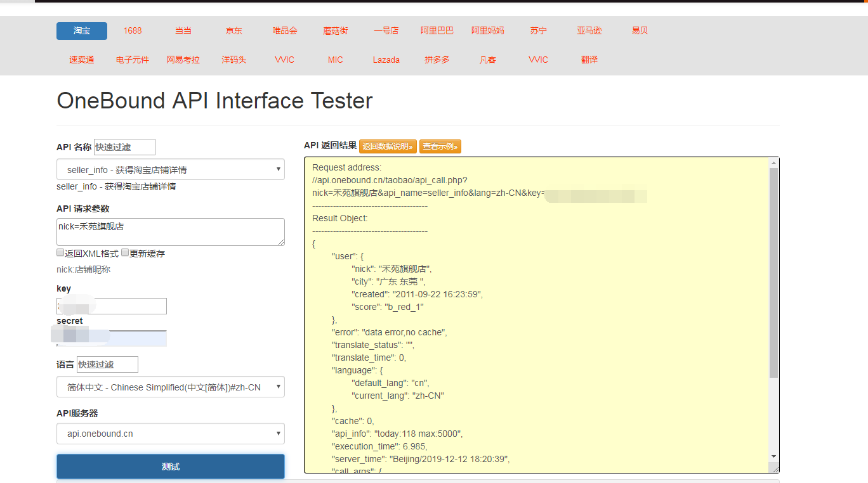This screenshot has height=483, width=868.
Task: Click the "cache": 0 line
Action: [x=353, y=422]
